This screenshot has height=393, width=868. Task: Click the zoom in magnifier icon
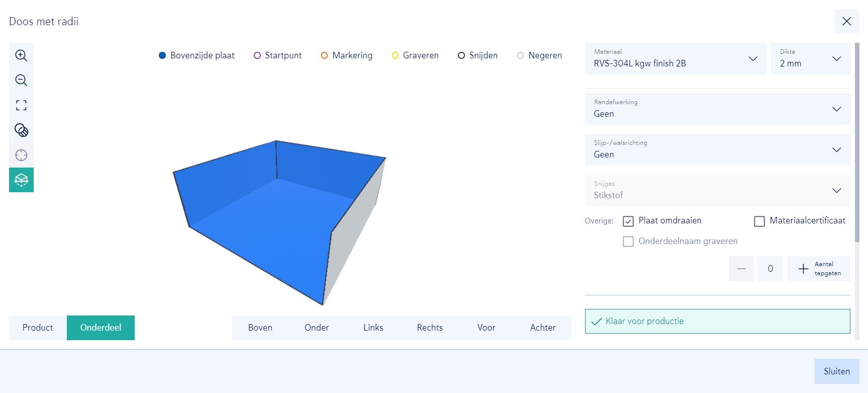(21, 55)
